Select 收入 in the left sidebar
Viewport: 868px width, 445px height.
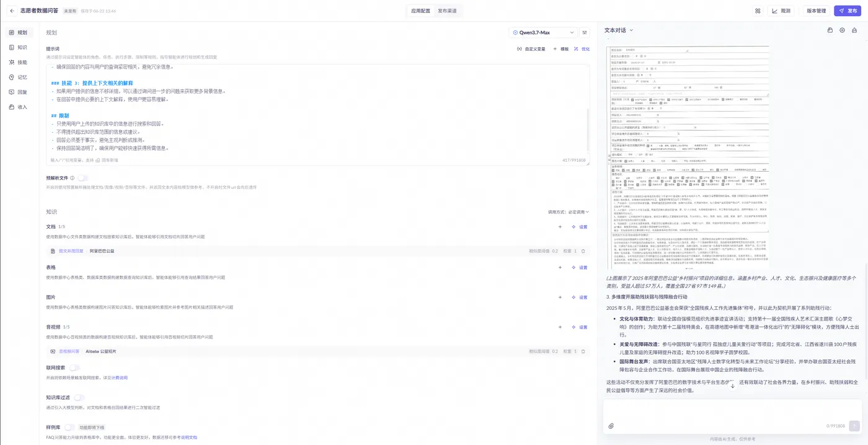click(19, 107)
